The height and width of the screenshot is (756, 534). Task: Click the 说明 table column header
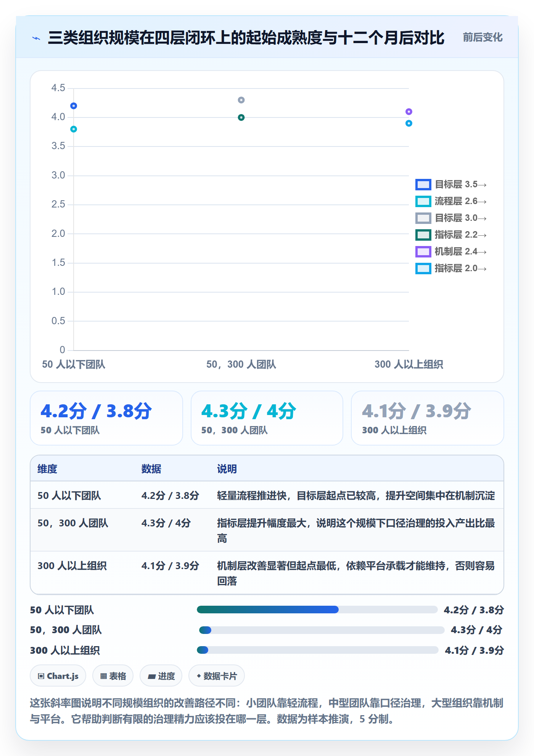pos(227,469)
